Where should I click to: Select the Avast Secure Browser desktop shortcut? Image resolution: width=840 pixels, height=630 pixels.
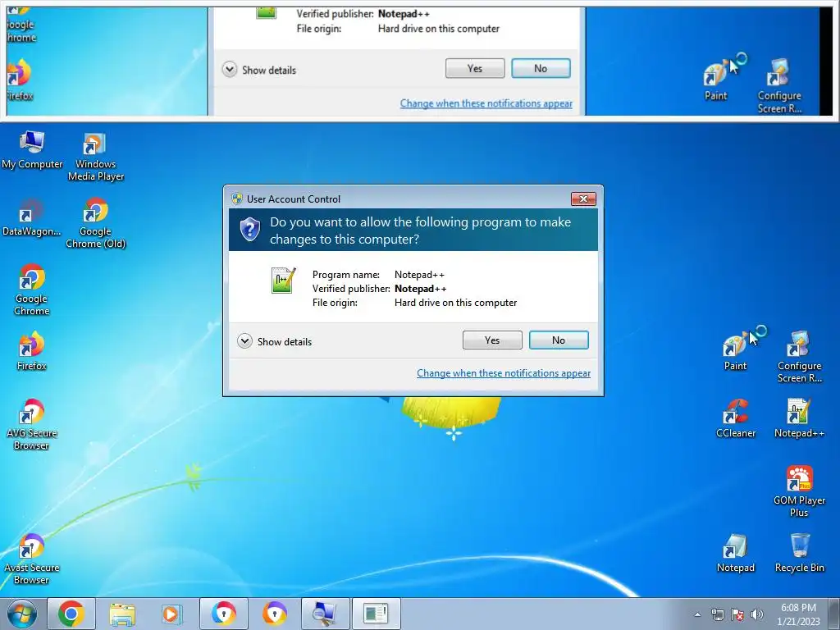click(32, 559)
